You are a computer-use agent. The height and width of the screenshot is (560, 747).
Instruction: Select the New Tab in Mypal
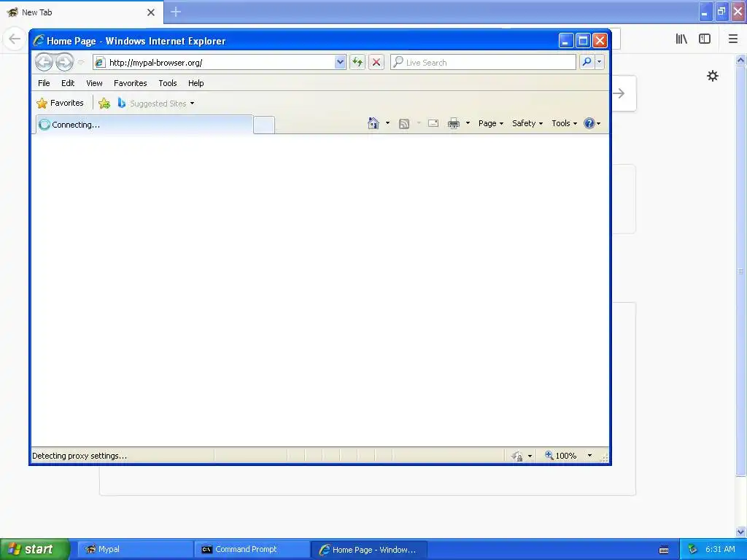[82, 12]
